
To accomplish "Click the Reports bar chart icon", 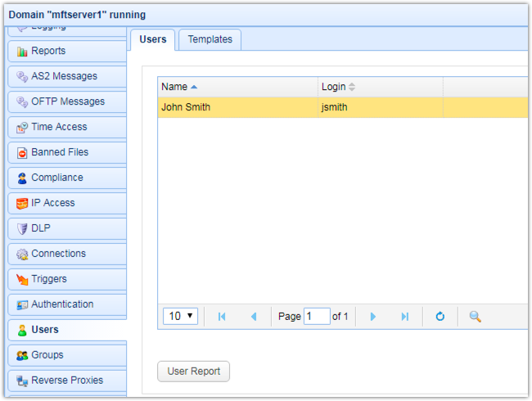I will click(x=22, y=52).
